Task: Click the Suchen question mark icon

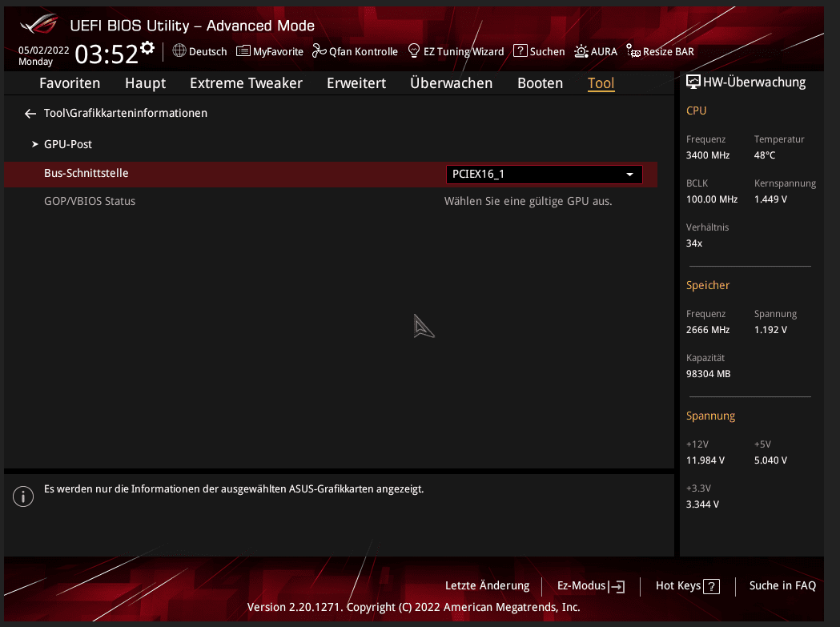Action: click(520, 50)
